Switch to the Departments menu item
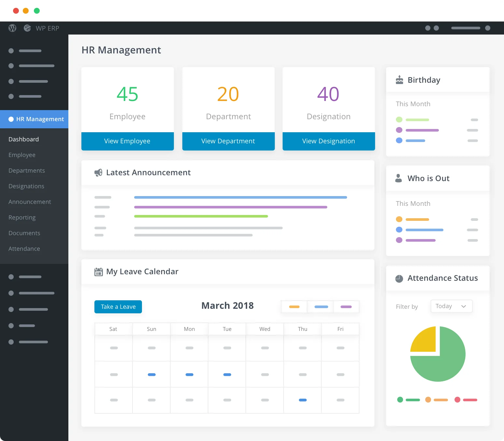504x441 pixels. coord(27,170)
